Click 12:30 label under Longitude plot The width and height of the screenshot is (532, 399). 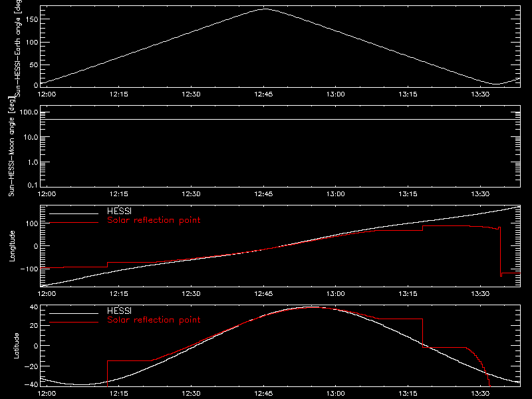191,293
